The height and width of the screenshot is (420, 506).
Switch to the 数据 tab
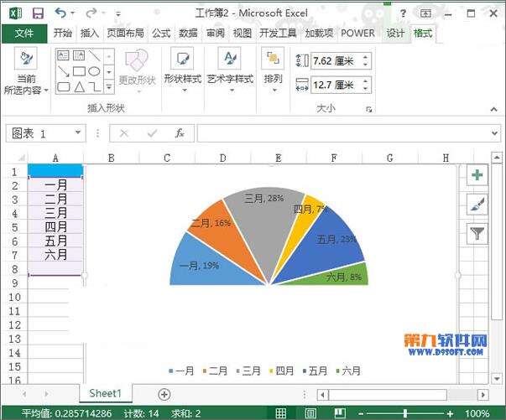point(188,34)
